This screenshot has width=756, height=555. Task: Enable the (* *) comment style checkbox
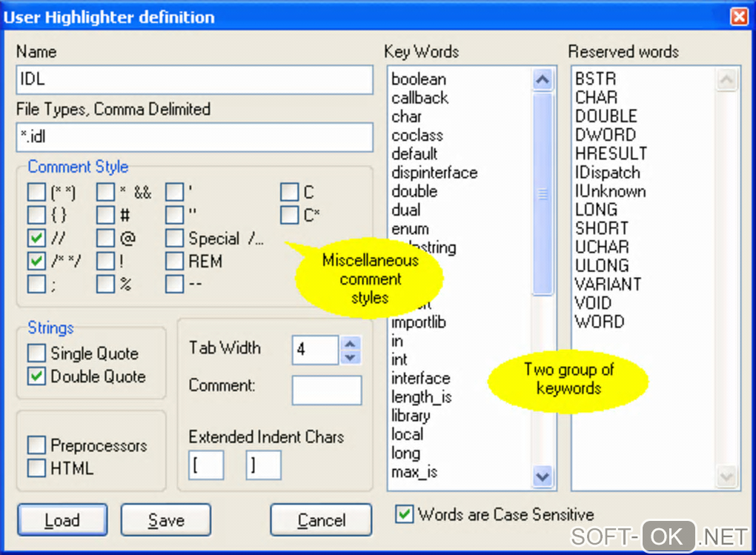(36, 192)
